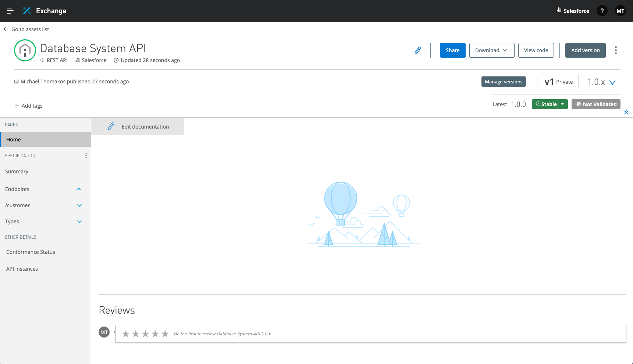
Task: Click the Exchange logo icon
Action: coord(27,11)
